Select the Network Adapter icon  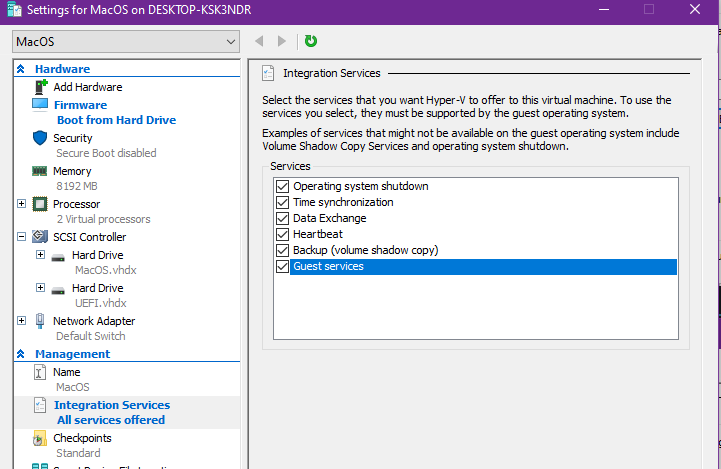(x=40, y=321)
